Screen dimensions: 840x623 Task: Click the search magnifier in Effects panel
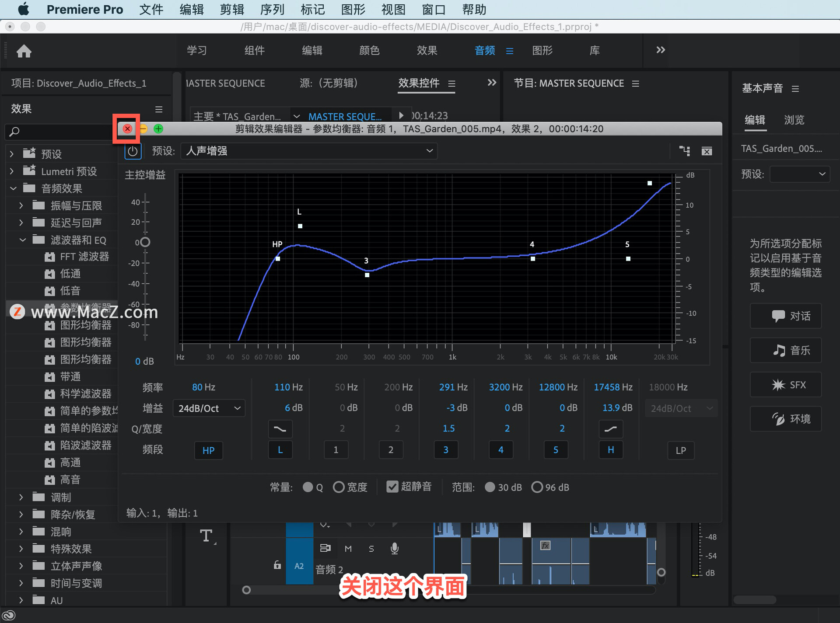[x=14, y=131]
